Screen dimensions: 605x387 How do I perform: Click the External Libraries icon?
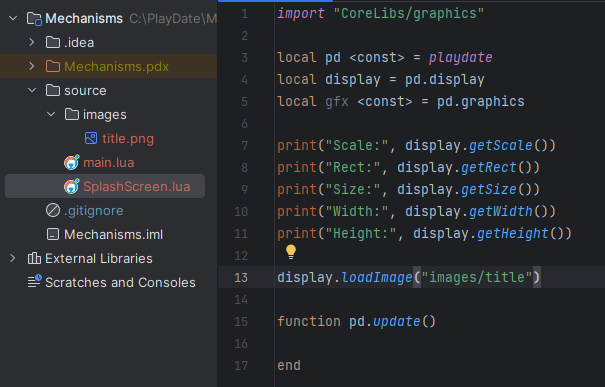click(34, 258)
